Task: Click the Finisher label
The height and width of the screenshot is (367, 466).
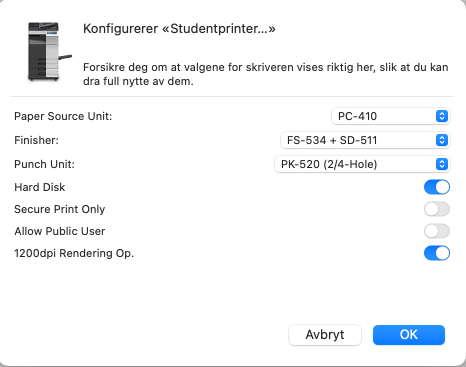Action: [x=36, y=140]
